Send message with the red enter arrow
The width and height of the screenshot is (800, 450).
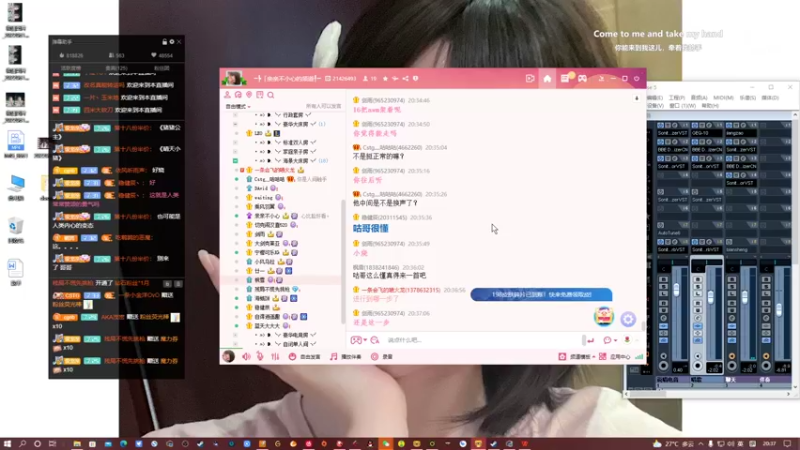[591, 340]
